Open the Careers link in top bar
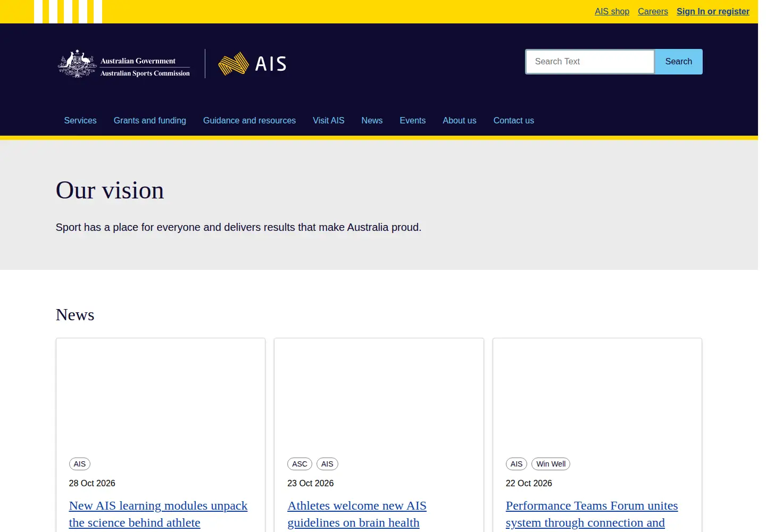The height and width of the screenshot is (532, 766). (x=653, y=12)
